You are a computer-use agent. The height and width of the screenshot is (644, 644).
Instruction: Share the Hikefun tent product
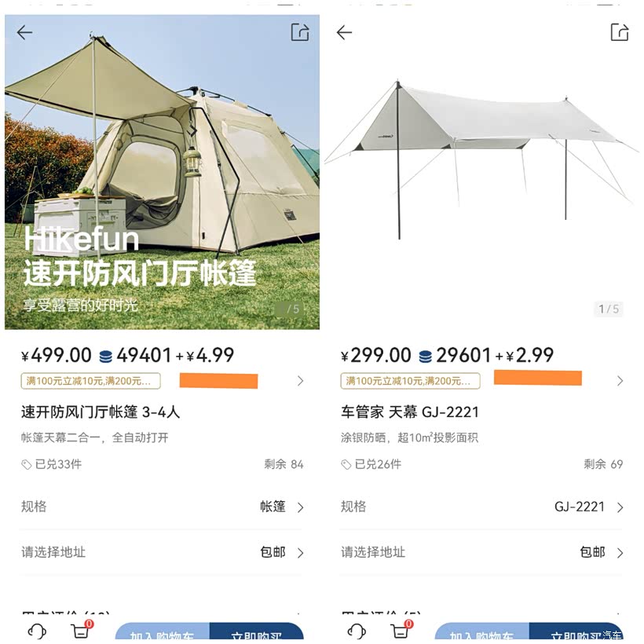(x=300, y=32)
